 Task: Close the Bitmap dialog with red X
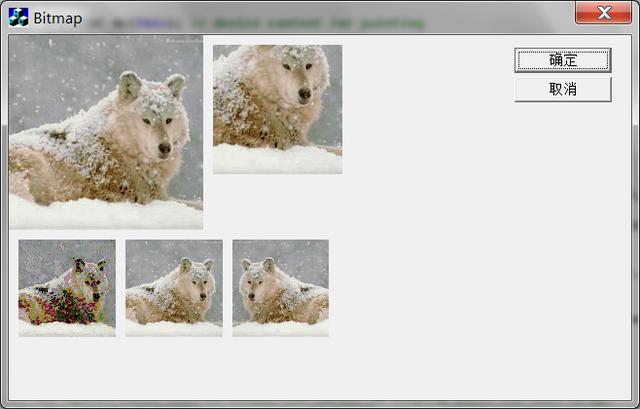pos(603,13)
